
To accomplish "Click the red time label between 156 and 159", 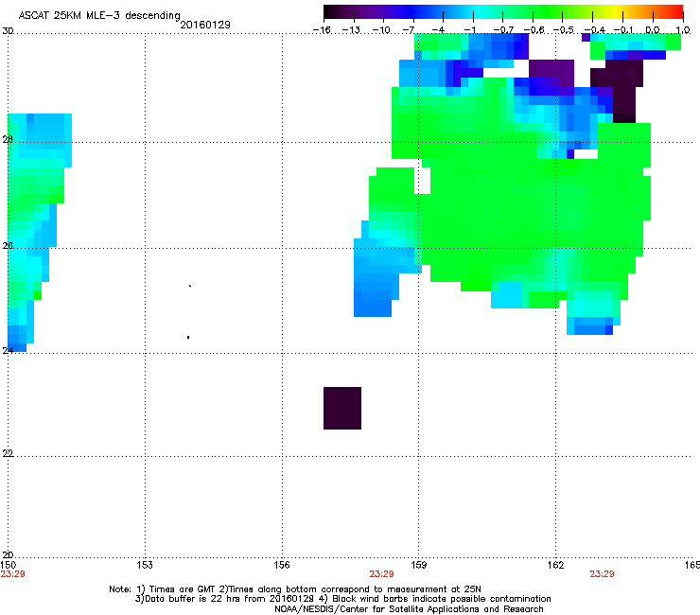I will coord(382,574).
